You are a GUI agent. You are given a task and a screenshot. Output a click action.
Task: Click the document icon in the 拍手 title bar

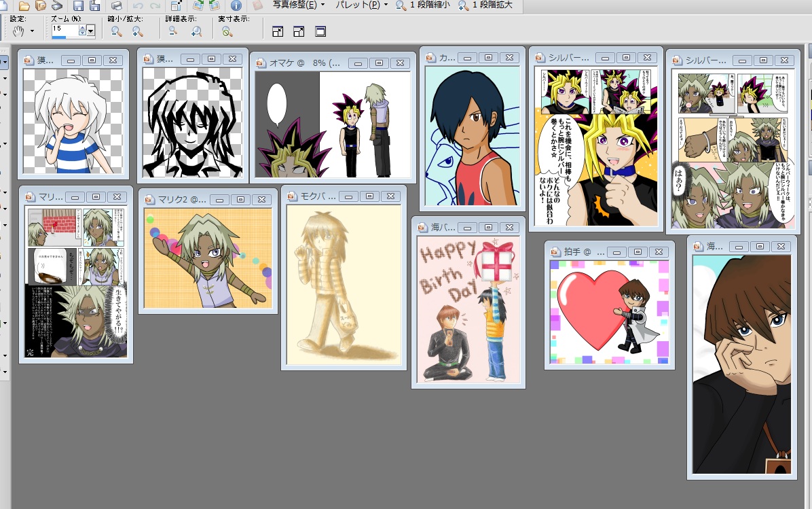coord(555,251)
